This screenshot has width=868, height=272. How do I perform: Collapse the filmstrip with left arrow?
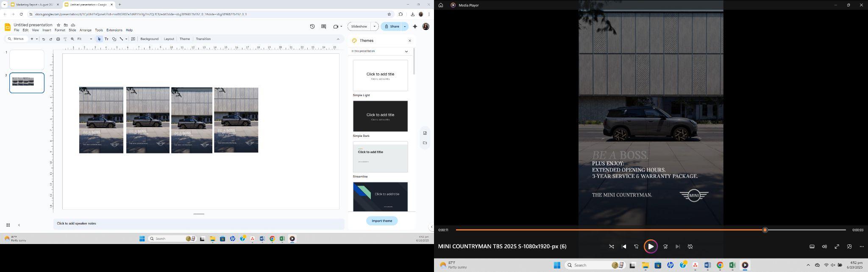click(19, 225)
